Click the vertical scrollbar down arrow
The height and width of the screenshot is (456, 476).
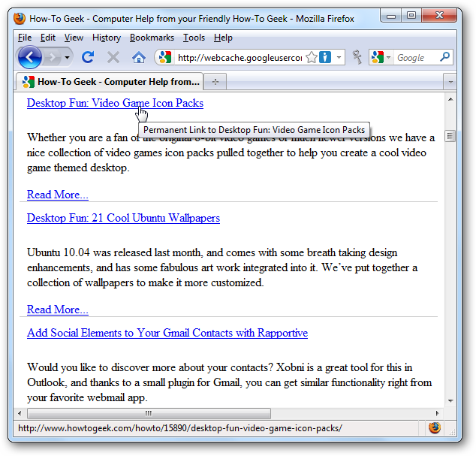click(450, 401)
